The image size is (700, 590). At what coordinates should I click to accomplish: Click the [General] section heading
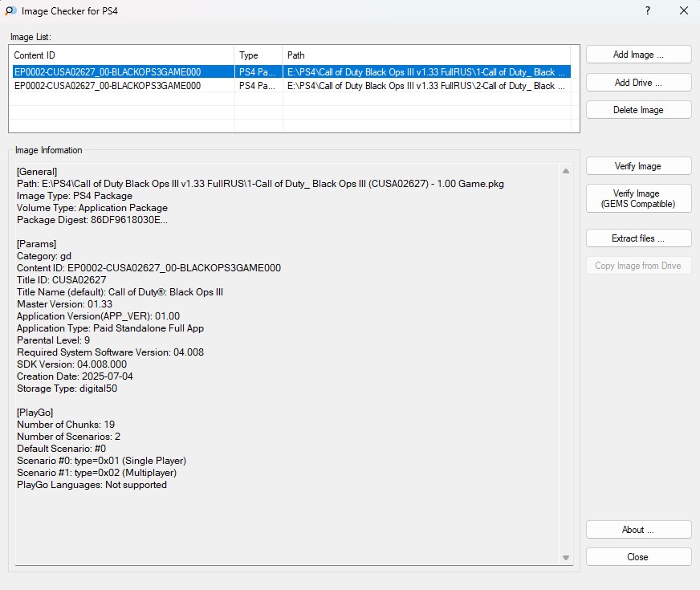[x=37, y=172]
